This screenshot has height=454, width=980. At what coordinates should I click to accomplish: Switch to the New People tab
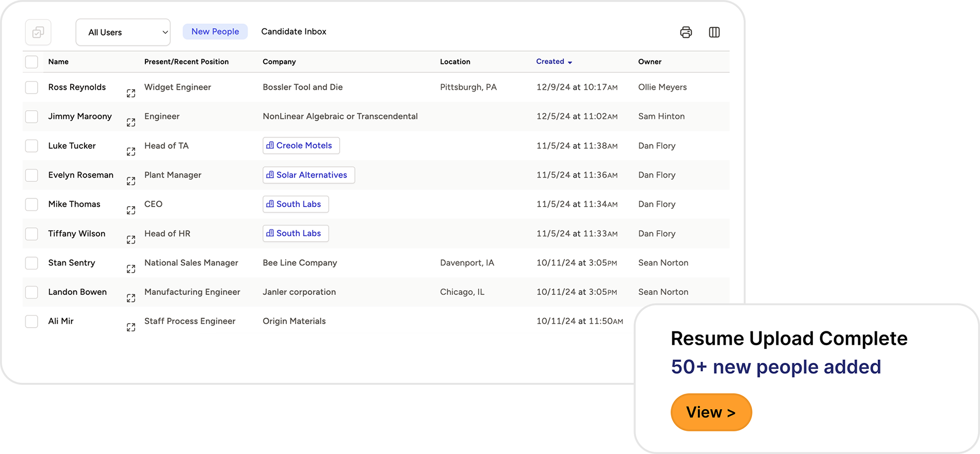[215, 31]
